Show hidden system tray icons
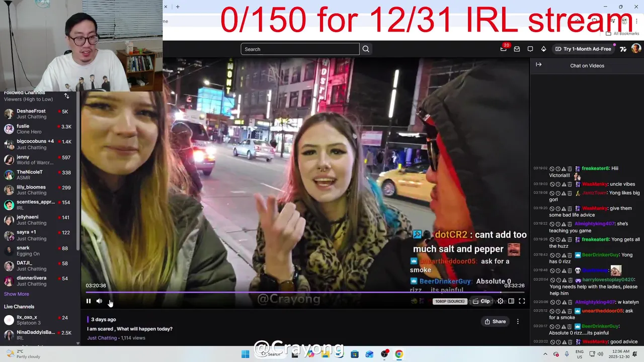The width and height of the screenshot is (644, 362). [x=545, y=354]
